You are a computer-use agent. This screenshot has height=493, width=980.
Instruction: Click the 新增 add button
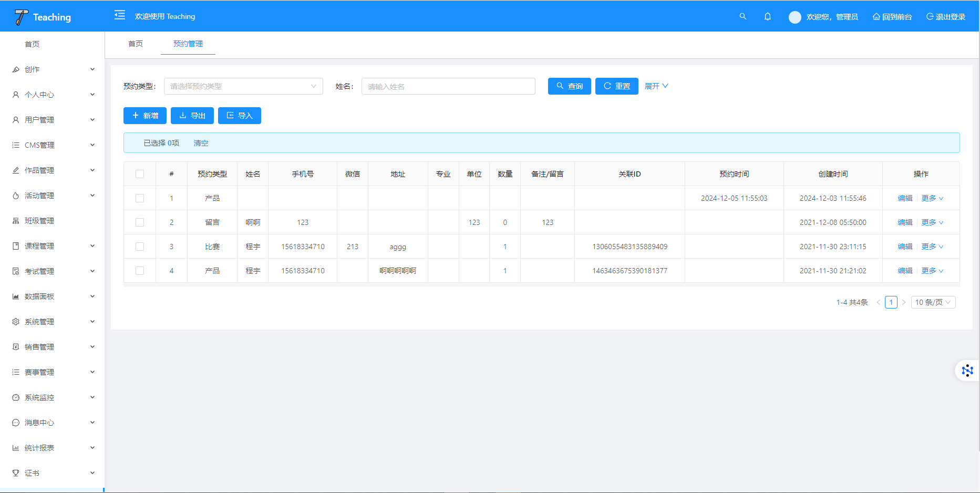(145, 116)
